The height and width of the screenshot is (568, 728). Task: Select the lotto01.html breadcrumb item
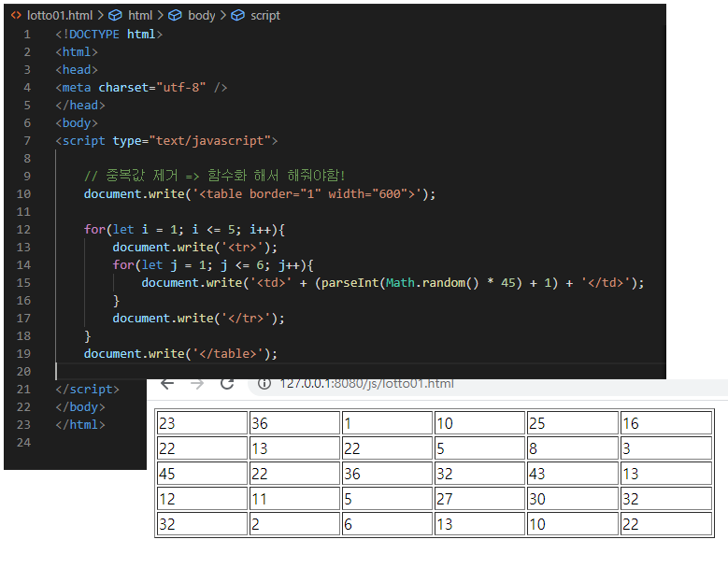coord(60,15)
